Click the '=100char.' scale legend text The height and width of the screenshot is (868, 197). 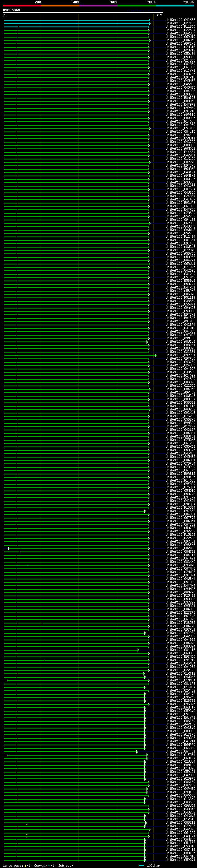(153, 866)
